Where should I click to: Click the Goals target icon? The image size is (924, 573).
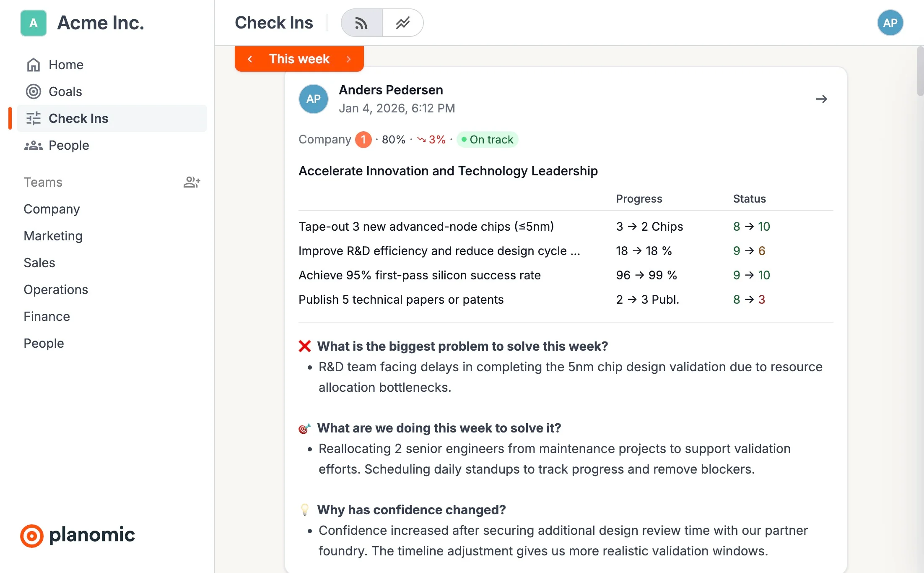click(x=34, y=91)
